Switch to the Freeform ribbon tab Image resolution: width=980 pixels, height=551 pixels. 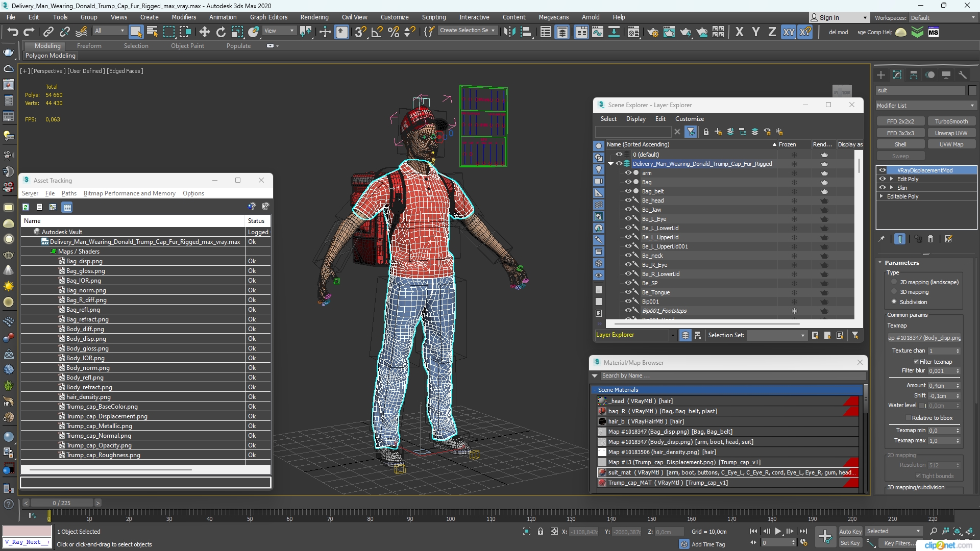pyautogui.click(x=89, y=46)
